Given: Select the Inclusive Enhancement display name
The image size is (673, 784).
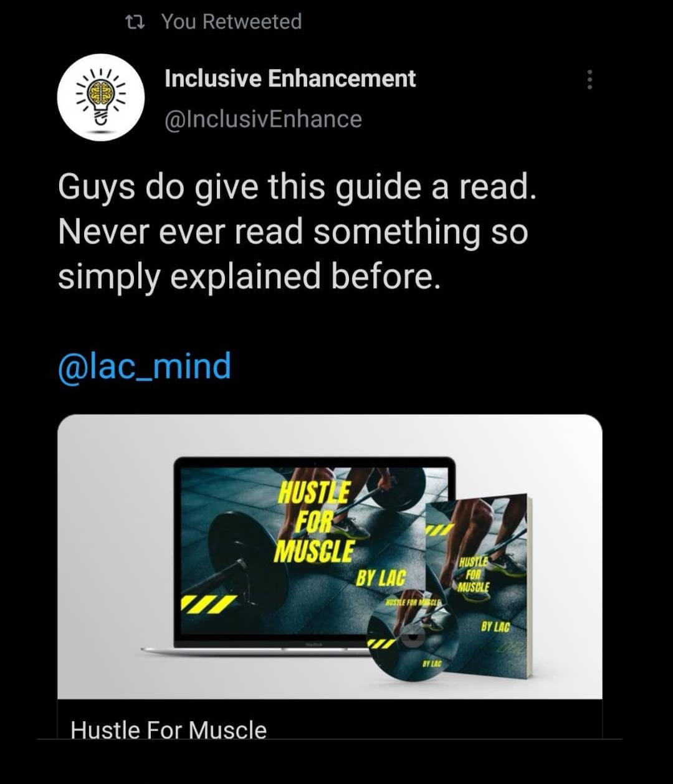Looking at the screenshot, I should 290,78.
